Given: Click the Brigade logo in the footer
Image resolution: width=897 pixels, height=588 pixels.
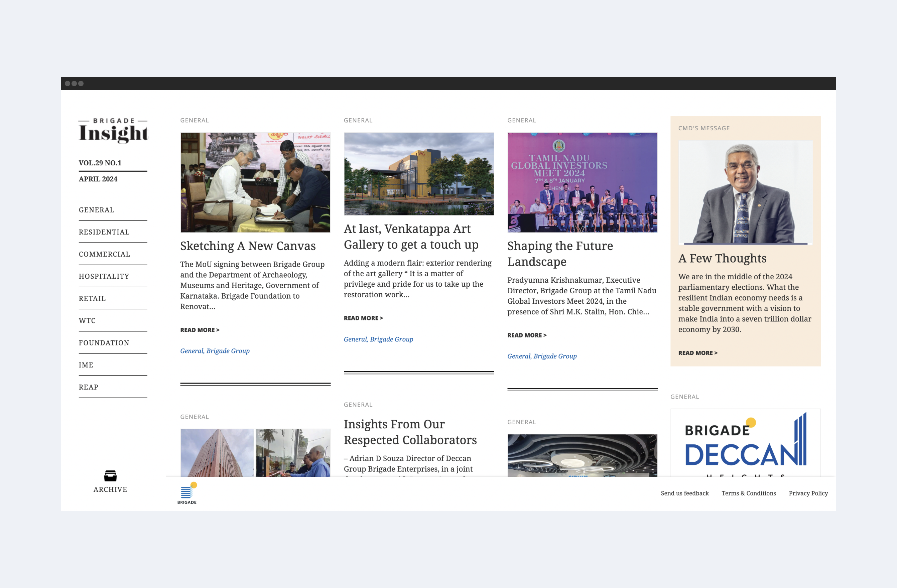Looking at the screenshot, I should click(x=187, y=493).
